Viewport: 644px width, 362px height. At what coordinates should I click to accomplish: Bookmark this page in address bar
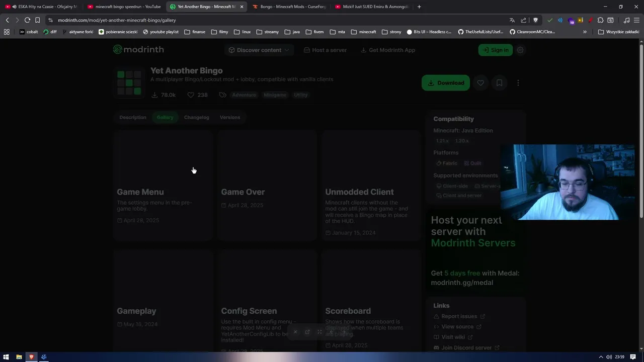tap(37, 20)
